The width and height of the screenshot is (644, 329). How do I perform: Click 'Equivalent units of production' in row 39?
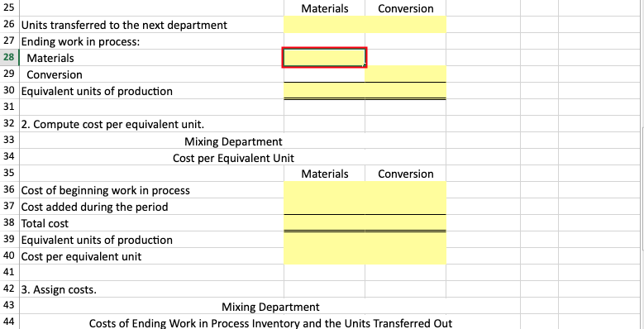(x=97, y=240)
